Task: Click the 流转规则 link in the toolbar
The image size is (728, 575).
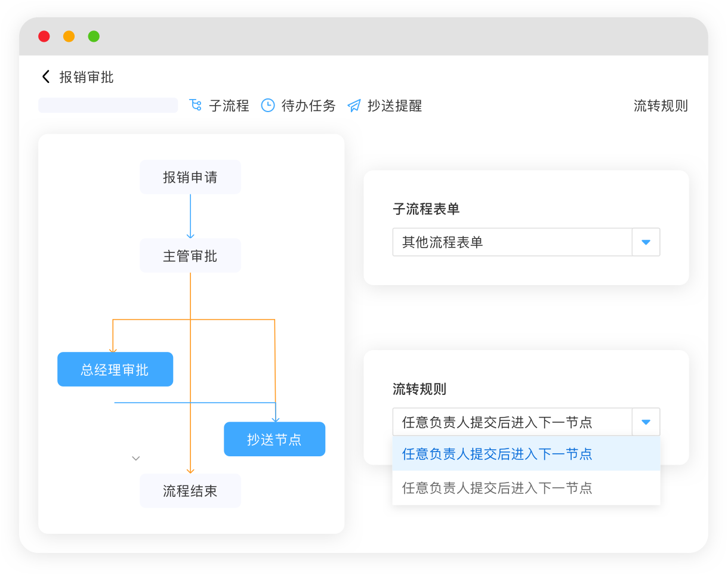Action: (x=661, y=106)
